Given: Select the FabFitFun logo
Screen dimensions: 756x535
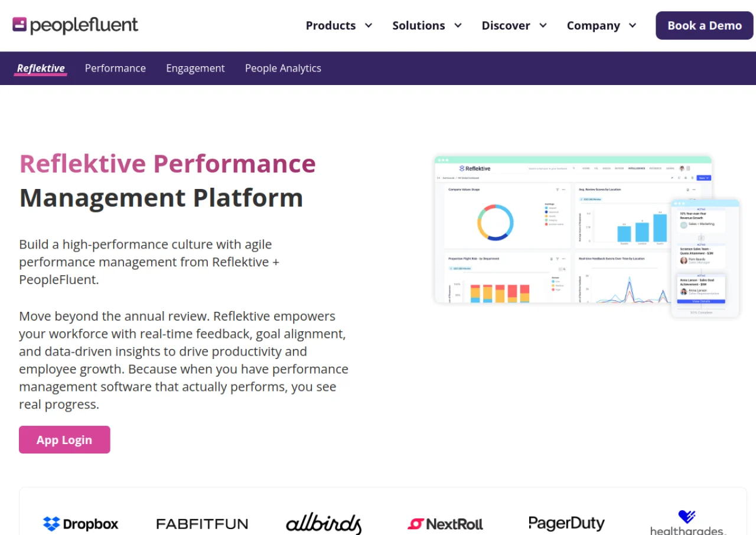Looking at the screenshot, I should [202, 524].
